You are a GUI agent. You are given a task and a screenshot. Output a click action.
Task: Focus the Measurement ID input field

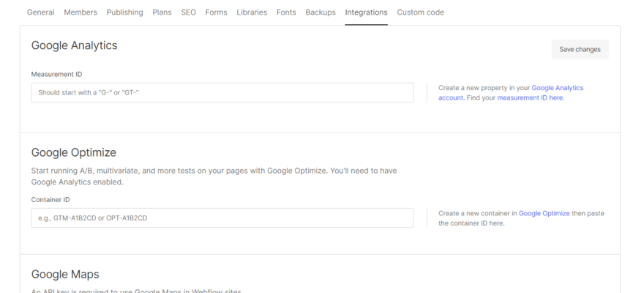[x=222, y=92]
